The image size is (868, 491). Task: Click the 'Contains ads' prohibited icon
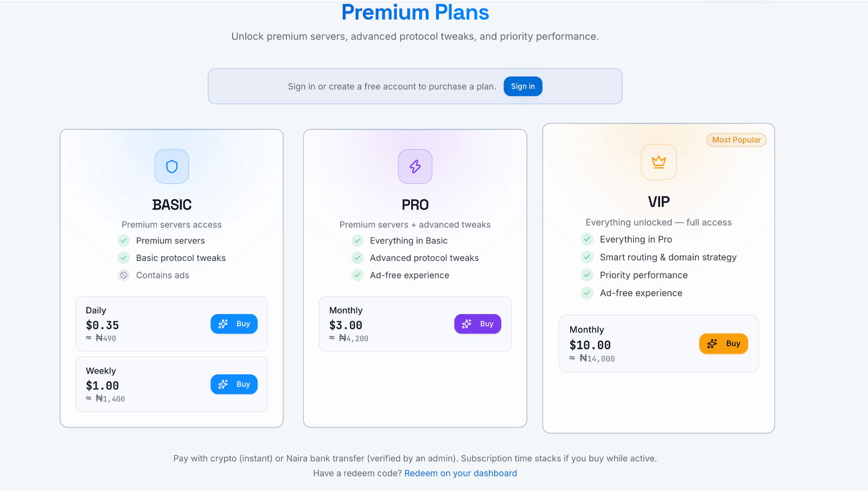[124, 275]
